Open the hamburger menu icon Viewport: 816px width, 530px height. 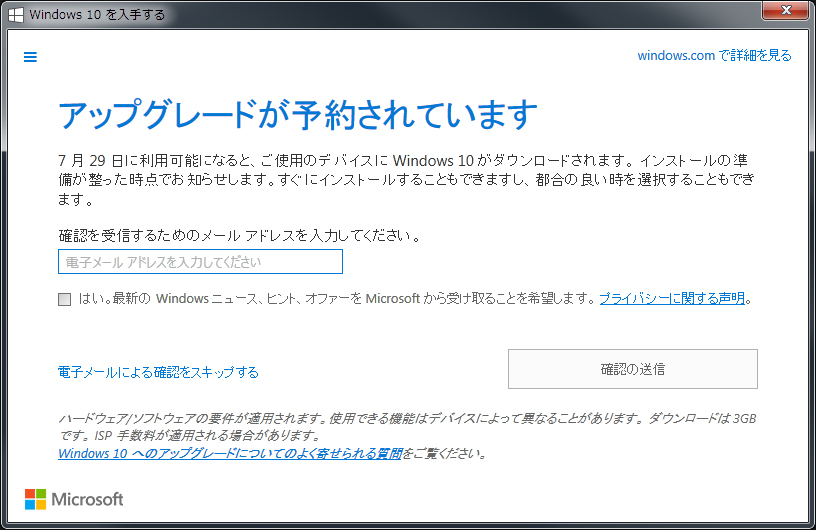click(x=30, y=57)
